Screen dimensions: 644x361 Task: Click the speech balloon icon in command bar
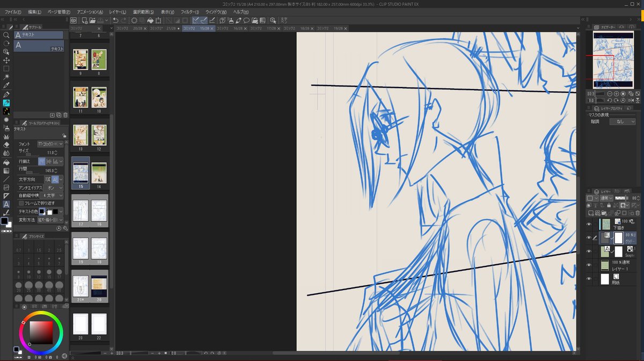pos(246,20)
